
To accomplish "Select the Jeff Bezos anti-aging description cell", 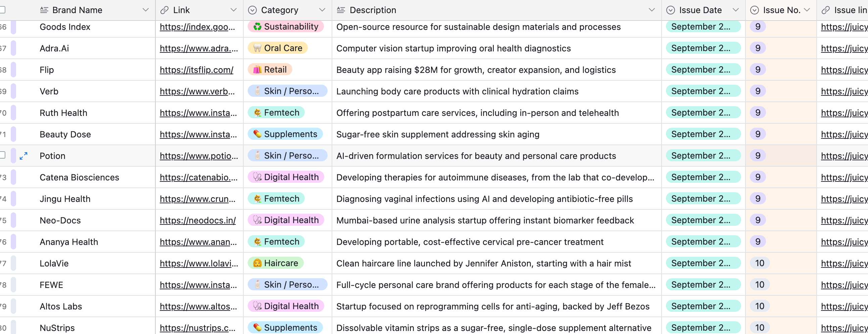I will tap(497, 306).
